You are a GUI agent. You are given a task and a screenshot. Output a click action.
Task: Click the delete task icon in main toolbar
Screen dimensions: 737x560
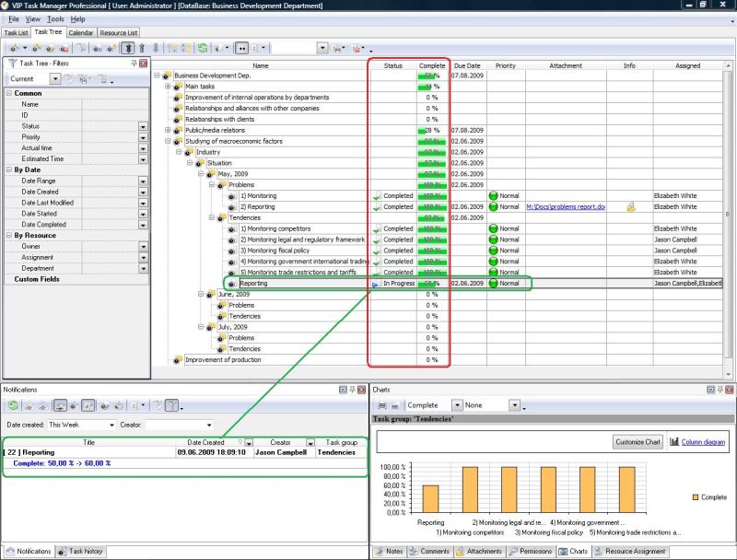click(64, 48)
